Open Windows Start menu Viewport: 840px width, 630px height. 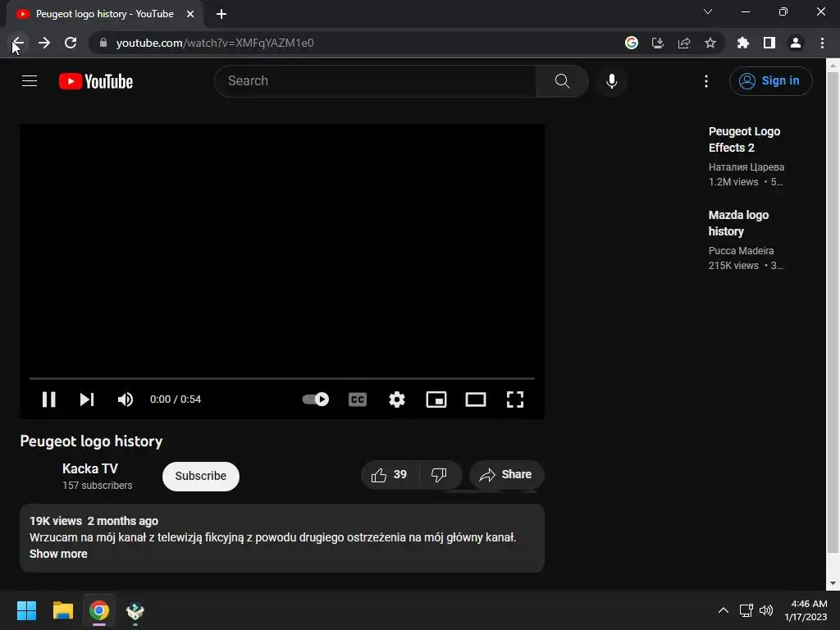tap(26, 610)
